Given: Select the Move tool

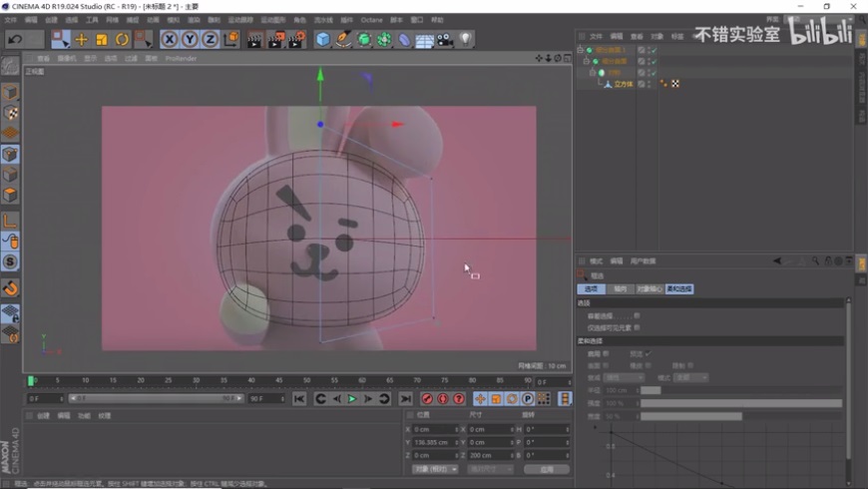Looking at the screenshot, I should click(x=82, y=39).
